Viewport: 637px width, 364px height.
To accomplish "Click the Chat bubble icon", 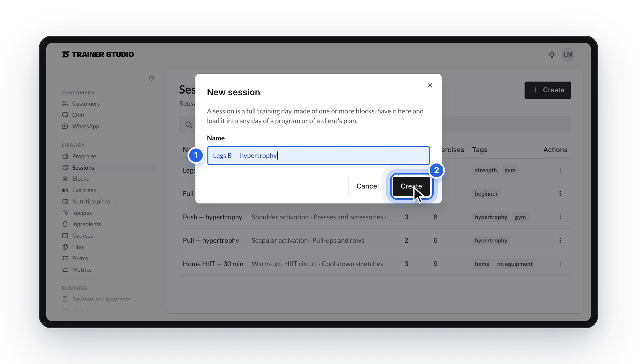I will [65, 115].
